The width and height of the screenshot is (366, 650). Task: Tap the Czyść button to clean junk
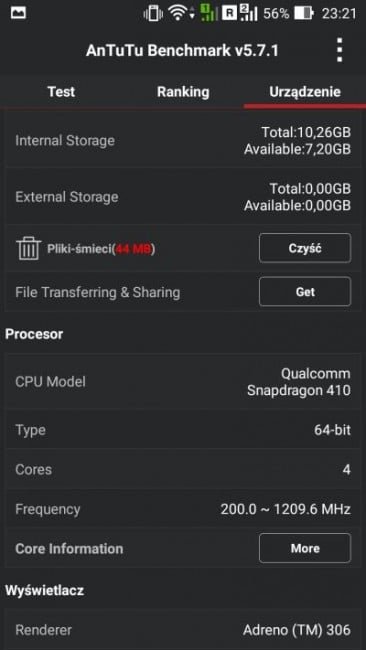pos(305,248)
